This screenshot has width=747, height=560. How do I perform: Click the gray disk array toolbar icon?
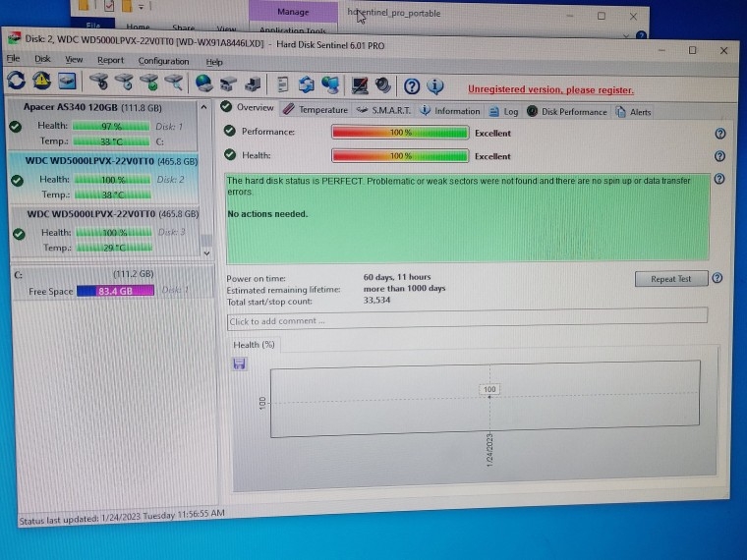coord(228,84)
